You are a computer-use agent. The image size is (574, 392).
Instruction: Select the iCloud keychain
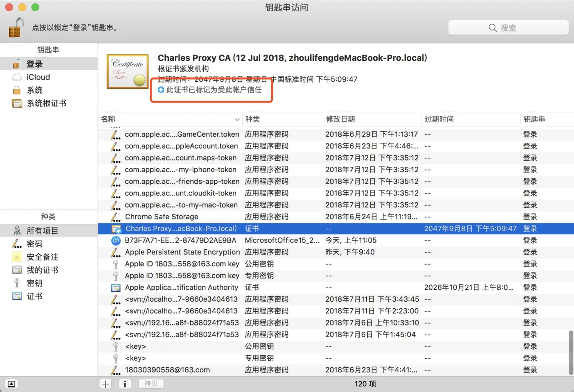click(49, 77)
